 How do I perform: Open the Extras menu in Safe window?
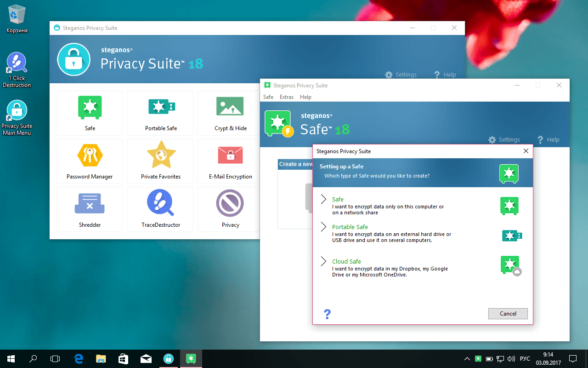point(287,97)
